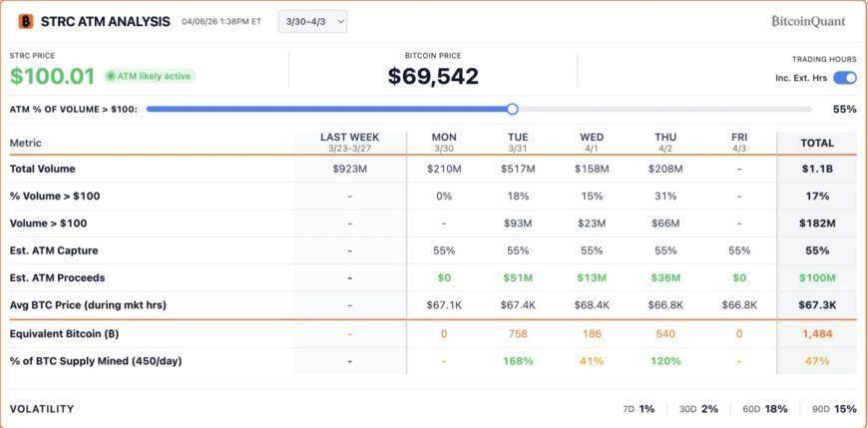The image size is (868, 428).
Task: Click the Equivalent Bitcoin total 1,484
Action: pos(816,333)
